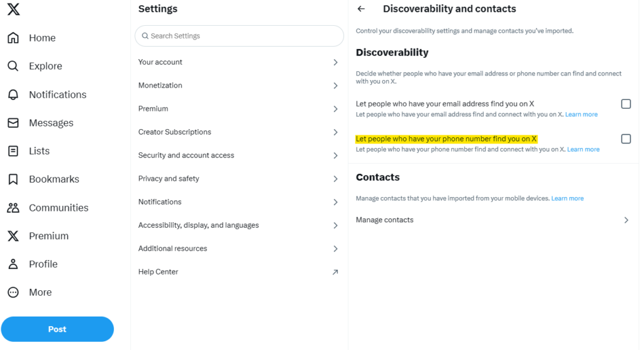Expand Manage contacts chevron
Viewport: 644px width, 350px height.
coord(626,220)
